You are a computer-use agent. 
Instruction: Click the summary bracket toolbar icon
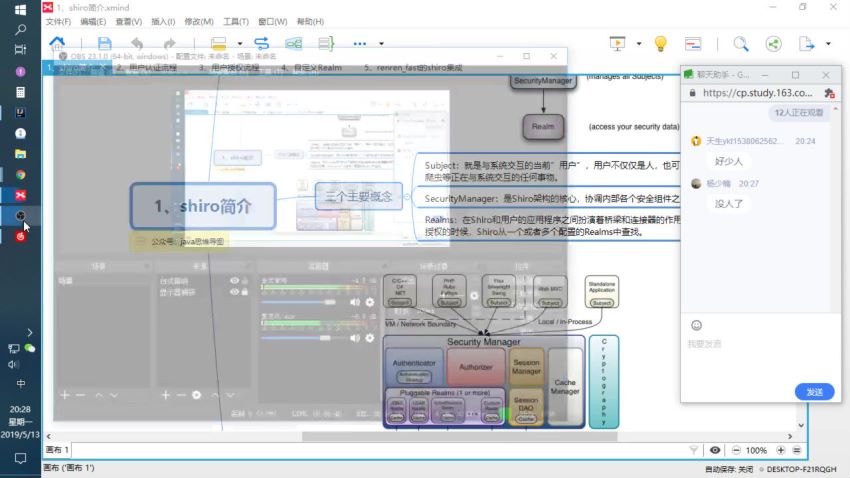click(326, 43)
